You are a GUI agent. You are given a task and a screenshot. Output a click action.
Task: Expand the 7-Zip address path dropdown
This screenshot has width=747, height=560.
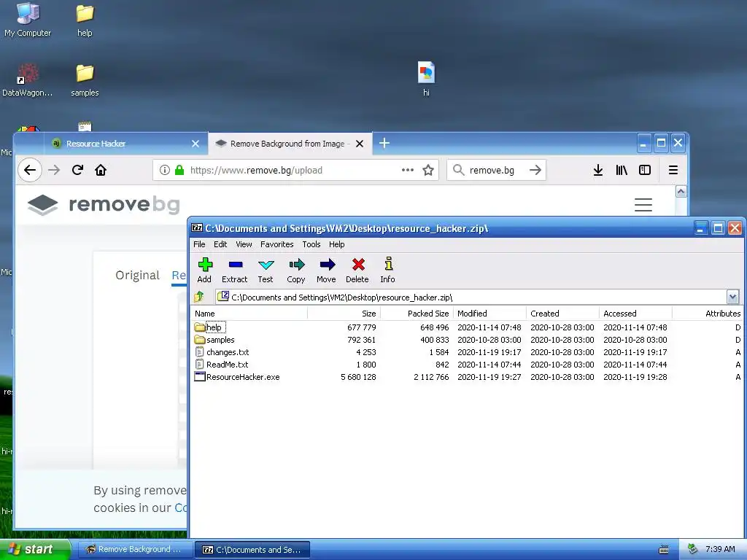click(x=732, y=297)
